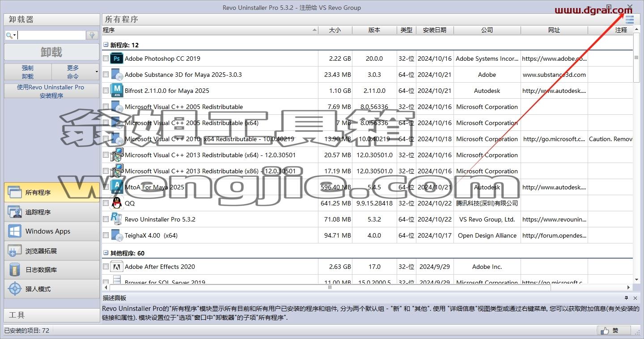Image resolution: width=644 pixels, height=339 pixels.
Task: Open the 猎人模式 sidebar tab
Action: (x=52, y=289)
